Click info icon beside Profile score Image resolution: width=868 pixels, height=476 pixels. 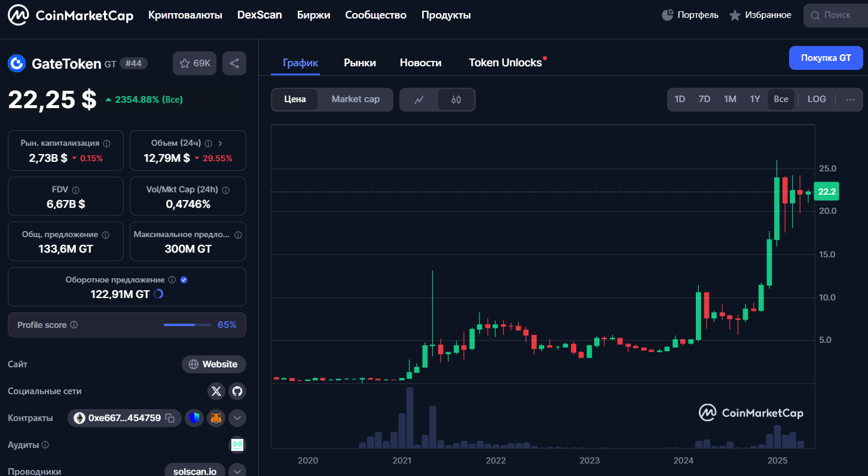pos(74,325)
